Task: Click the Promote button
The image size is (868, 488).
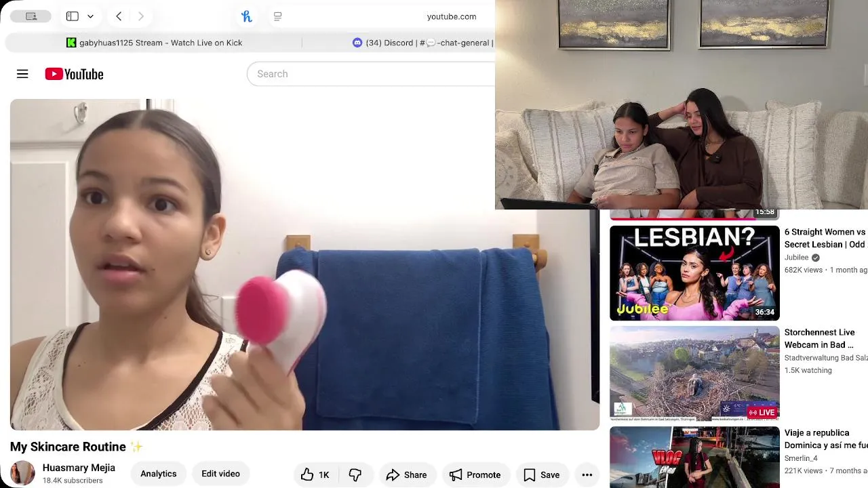Action: point(475,474)
